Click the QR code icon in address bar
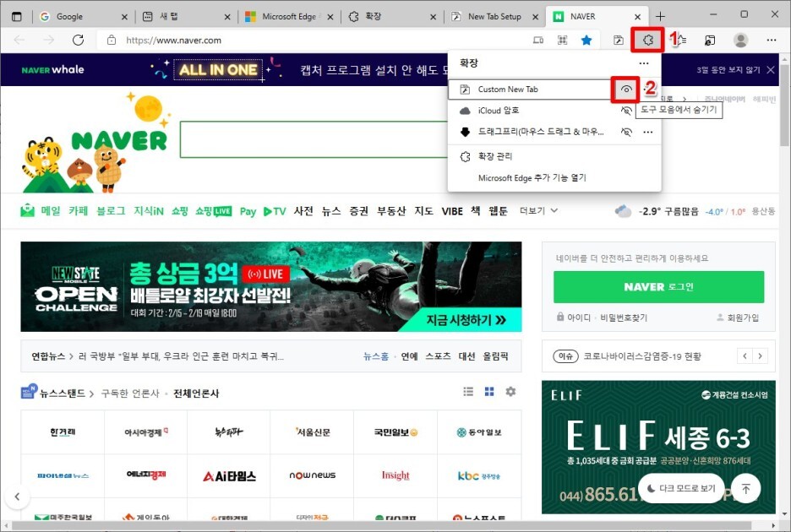Image resolution: width=791 pixels, height=532 pixels. coord(562,40)
